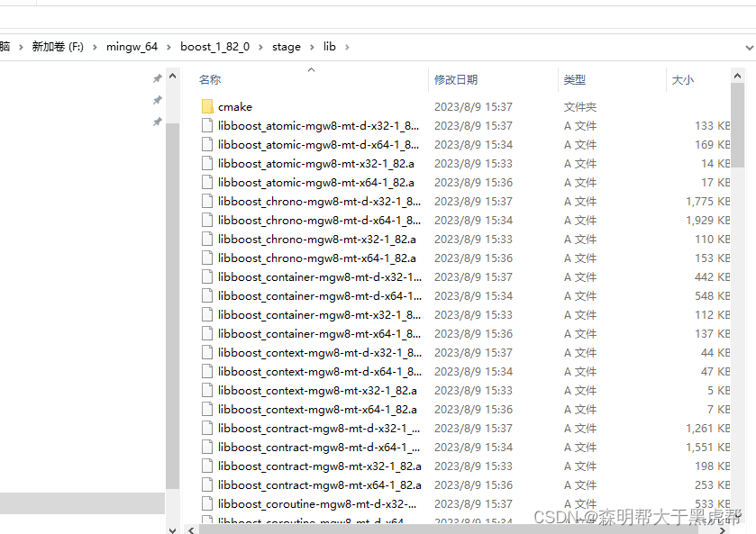Click the 1,775 KB size cell
Image resolution: width=756 pixels, height=534 pixels.
tap(707, 201)
